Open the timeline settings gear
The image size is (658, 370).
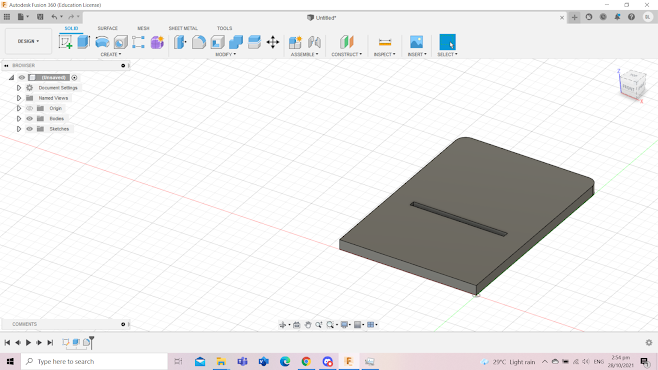coord(649,342)
